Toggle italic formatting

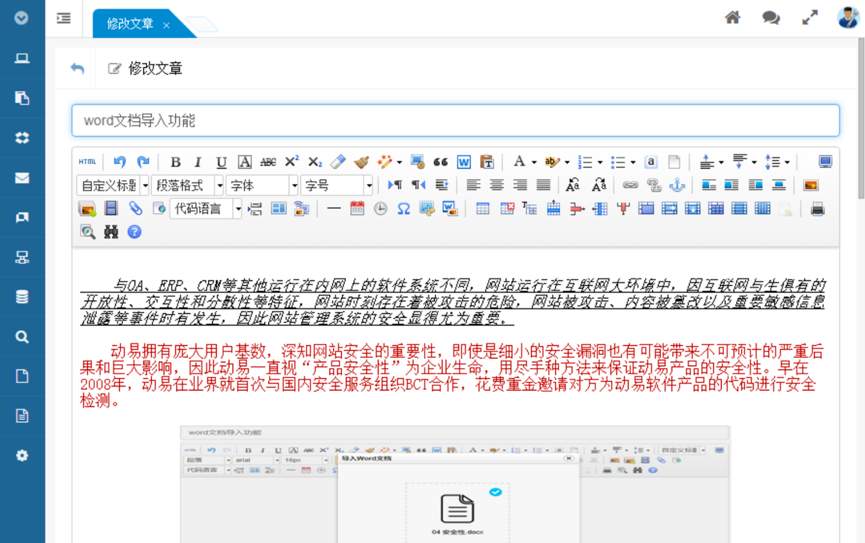tap(198, 162)
